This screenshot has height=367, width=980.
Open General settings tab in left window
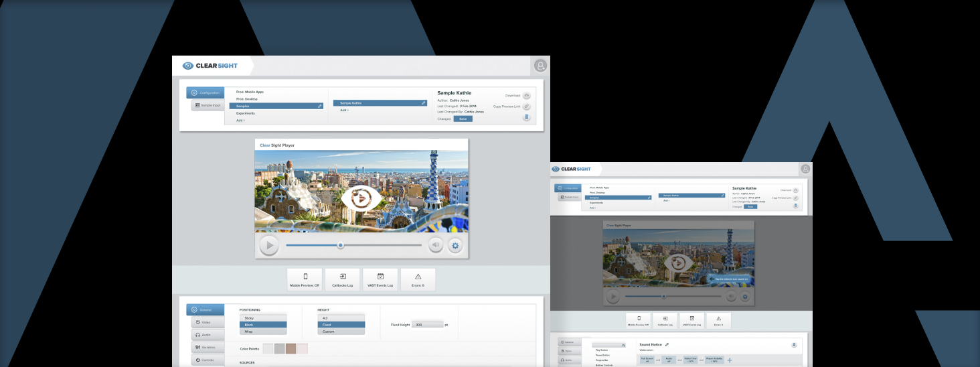(206, 309)
